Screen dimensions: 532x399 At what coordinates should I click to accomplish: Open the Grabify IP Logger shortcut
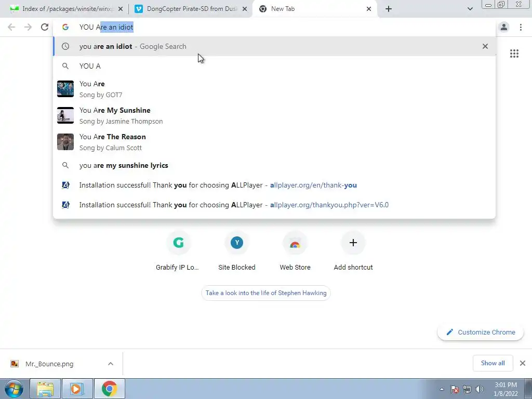tap(178, 250)
